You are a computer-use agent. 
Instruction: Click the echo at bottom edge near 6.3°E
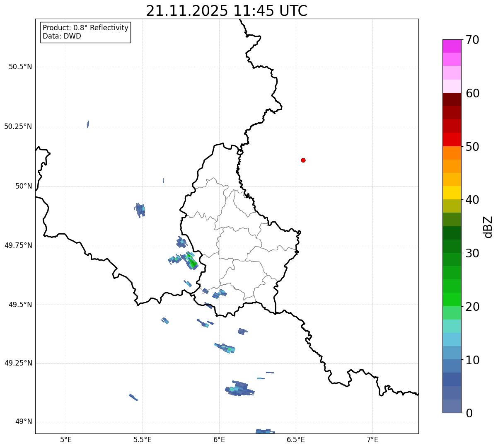click(x=264, y=431)
